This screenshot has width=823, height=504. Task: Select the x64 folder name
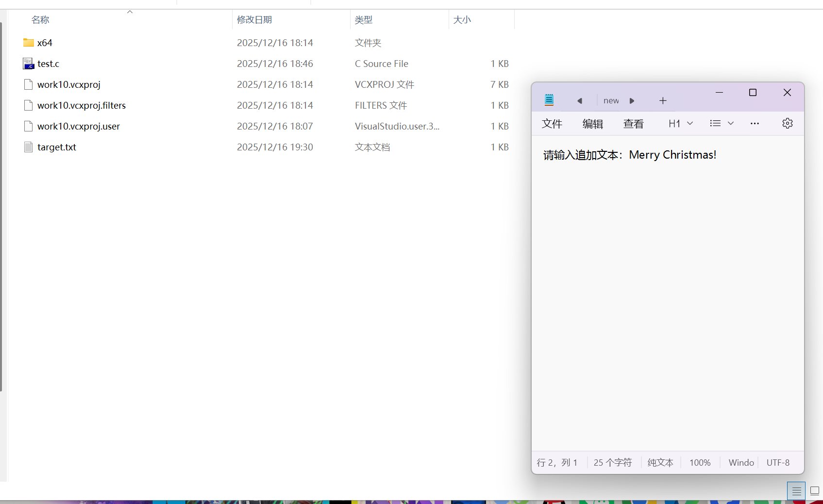coord(45,43)
